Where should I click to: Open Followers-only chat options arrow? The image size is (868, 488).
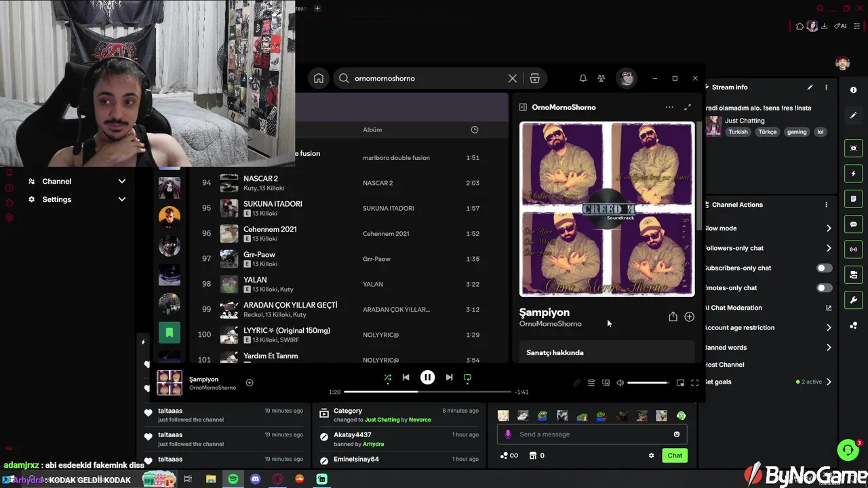(828, 248)
